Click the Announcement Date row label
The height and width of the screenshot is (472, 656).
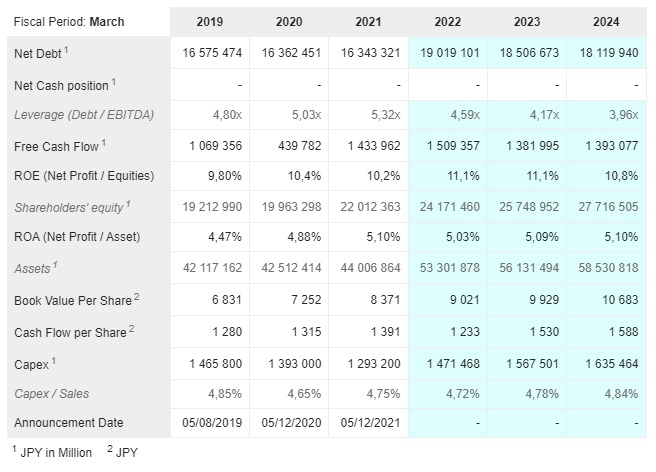(70, 422)
